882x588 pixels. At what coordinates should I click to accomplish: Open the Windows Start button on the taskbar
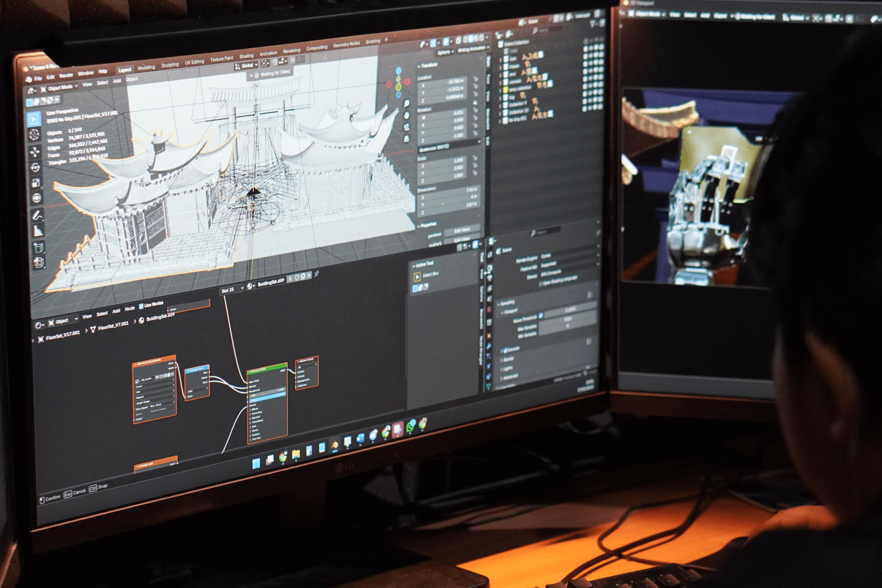coord(256,463)
